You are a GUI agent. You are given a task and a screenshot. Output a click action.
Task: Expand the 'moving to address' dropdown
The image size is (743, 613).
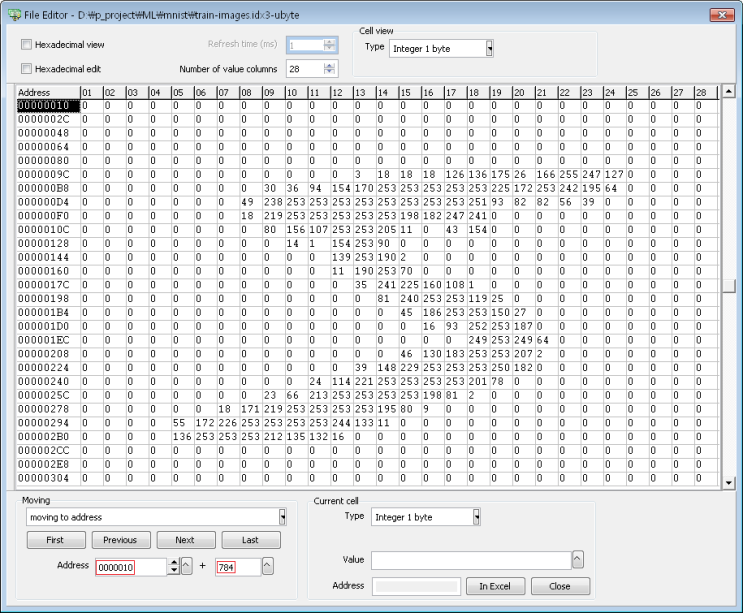tap(282, 517)
